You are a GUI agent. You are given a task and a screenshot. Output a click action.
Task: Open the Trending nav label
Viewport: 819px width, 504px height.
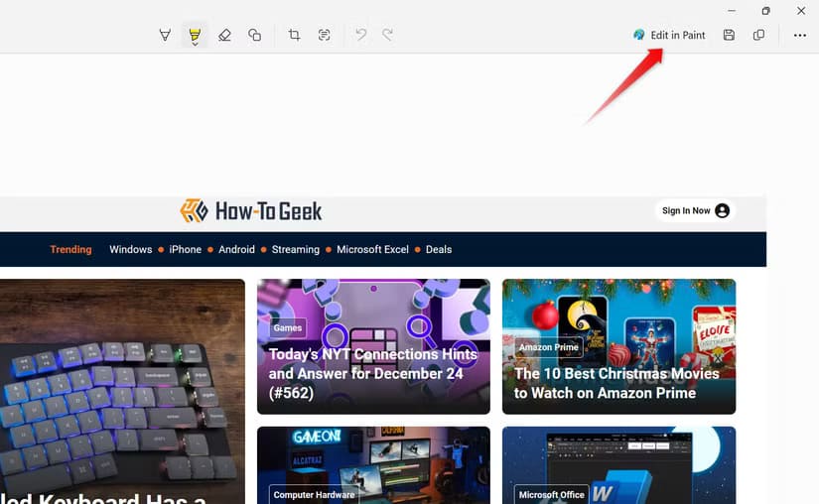tap(71, 249)
